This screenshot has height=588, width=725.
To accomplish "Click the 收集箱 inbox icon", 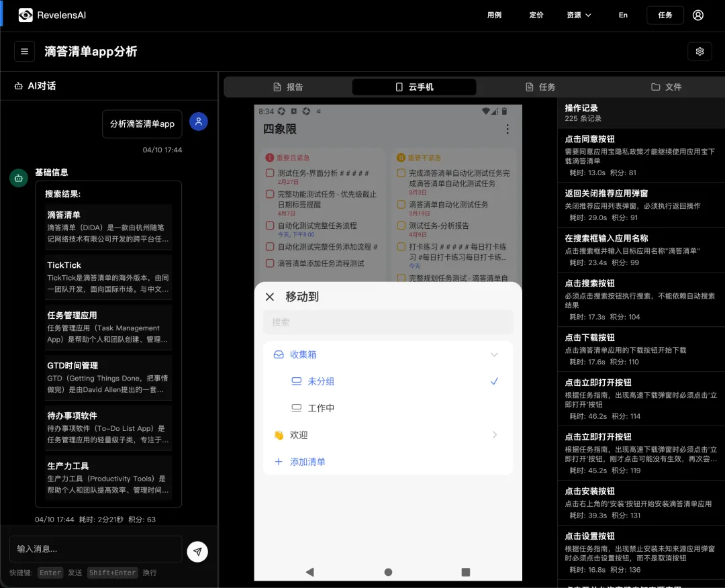I will point(279,354).
